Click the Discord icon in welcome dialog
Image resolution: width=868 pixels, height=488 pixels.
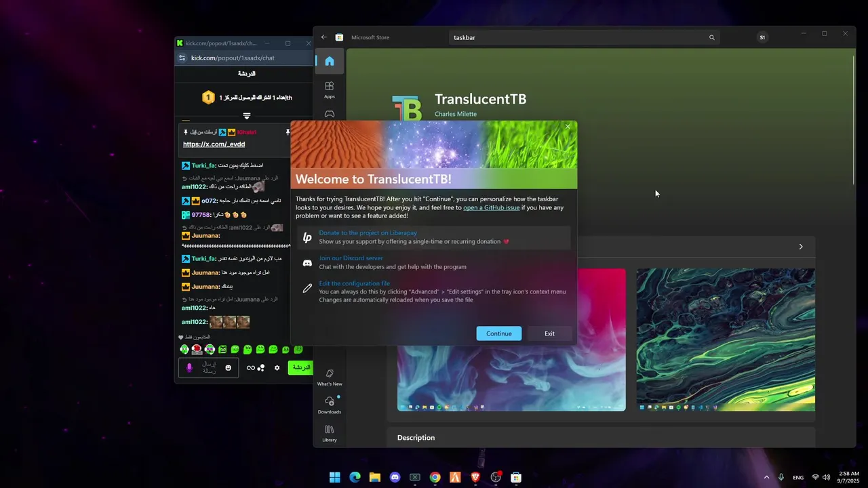click(x=307, y=263)
